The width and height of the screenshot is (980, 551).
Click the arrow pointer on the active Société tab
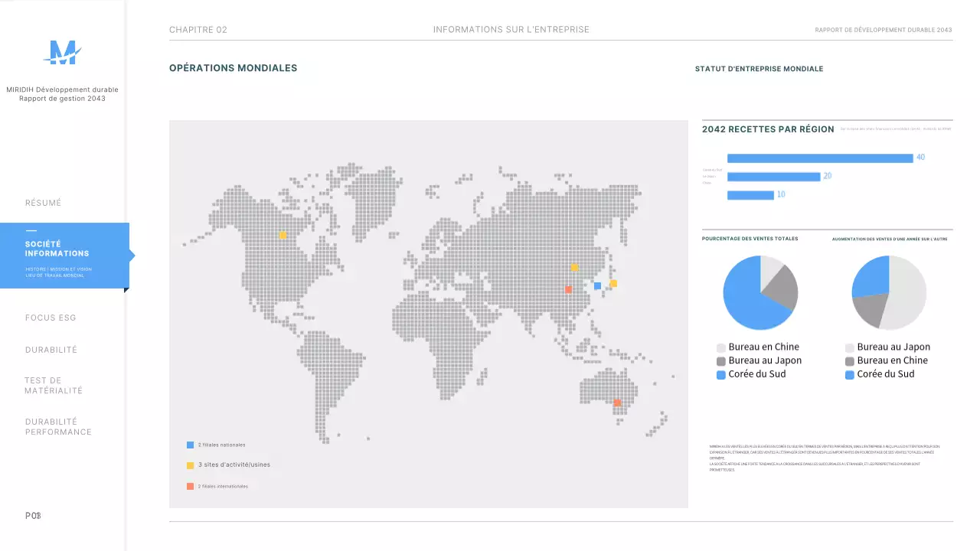click(x=132, y=256)
